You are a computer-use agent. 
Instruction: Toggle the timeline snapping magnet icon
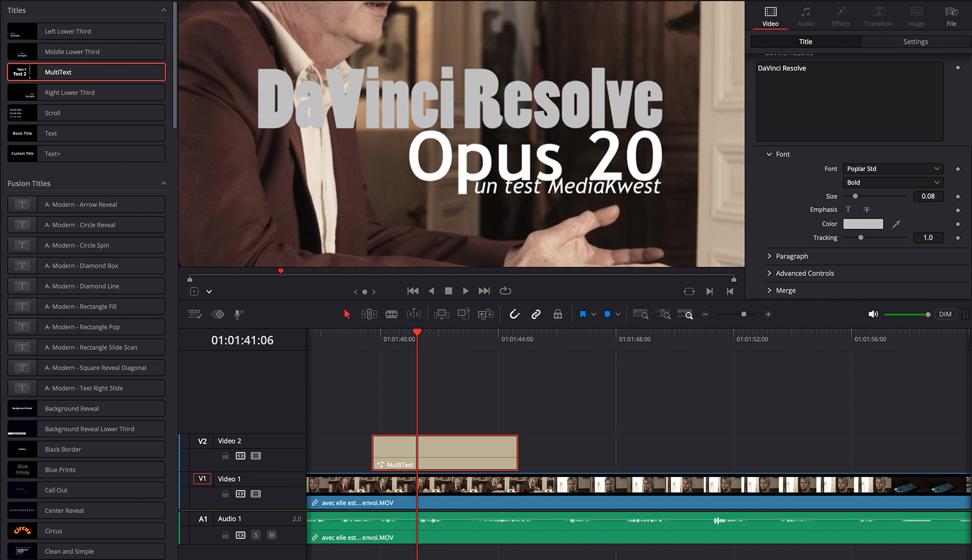(x=514, y=314)
